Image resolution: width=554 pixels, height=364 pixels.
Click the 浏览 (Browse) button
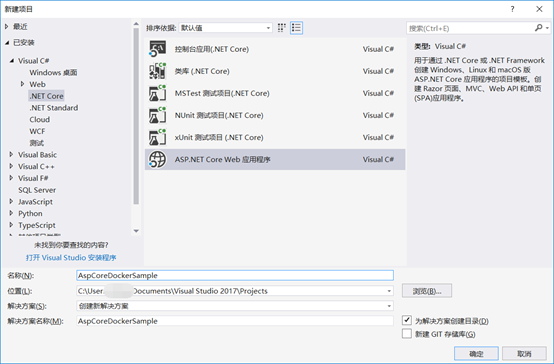[x=427, y=291]
